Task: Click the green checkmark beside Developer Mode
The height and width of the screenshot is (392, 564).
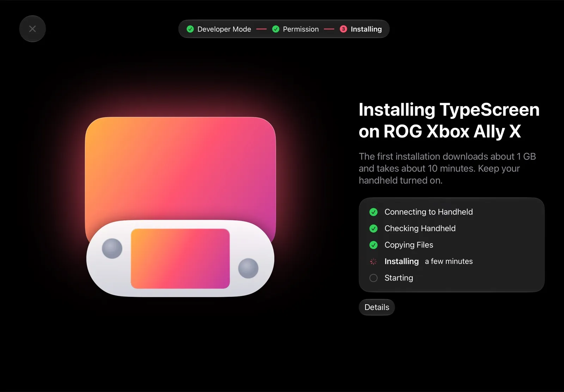Action: [190, 29]
